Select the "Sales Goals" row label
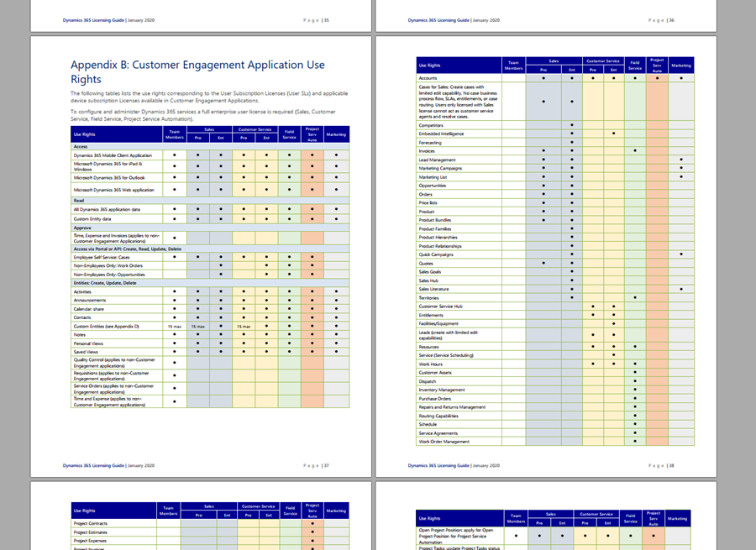The height and width of the screenshot is (550, 756). pyautogui.click(x=429, y=272)
